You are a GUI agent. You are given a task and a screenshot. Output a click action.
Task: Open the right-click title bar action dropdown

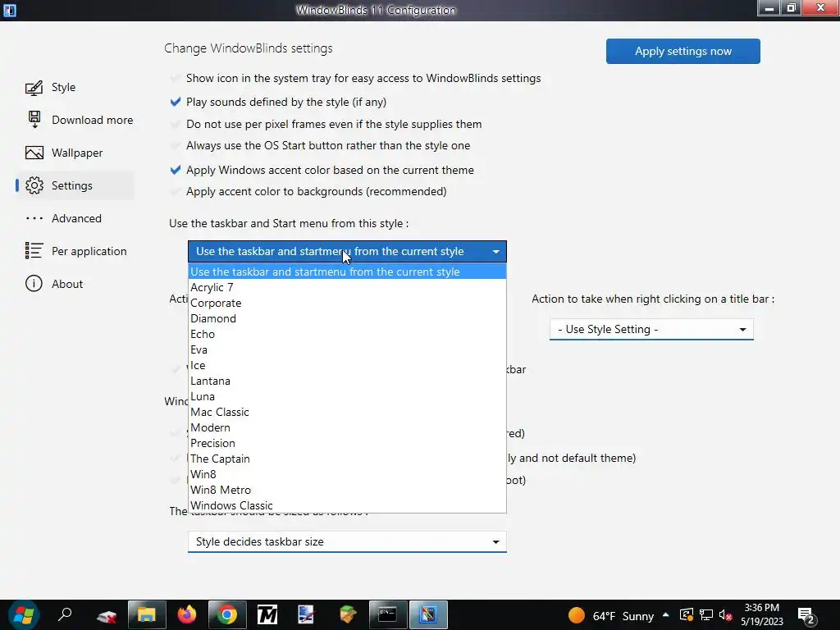coord(651,329)
